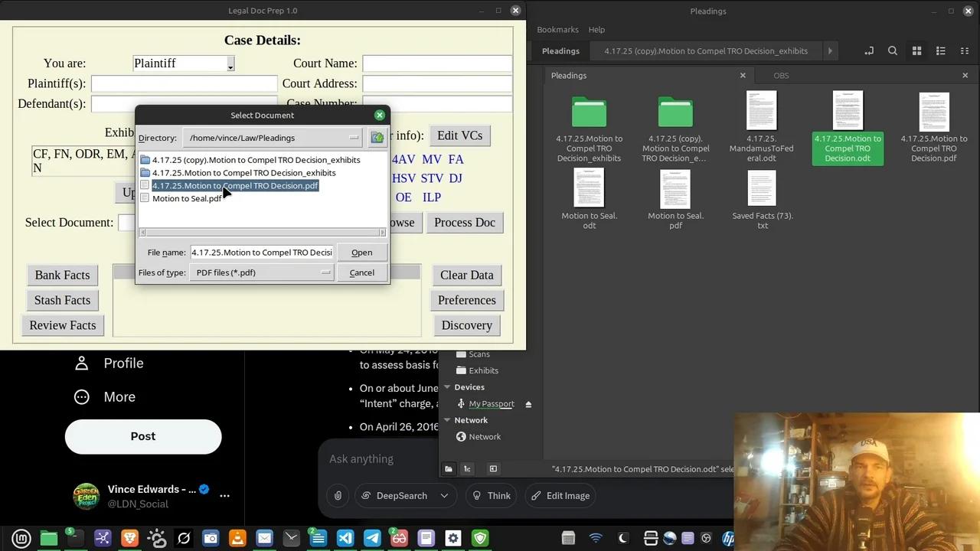
Task: Select Motion to Seal.pdf in the dialog list
Action: pyautogui.click(x=187, y=198)
